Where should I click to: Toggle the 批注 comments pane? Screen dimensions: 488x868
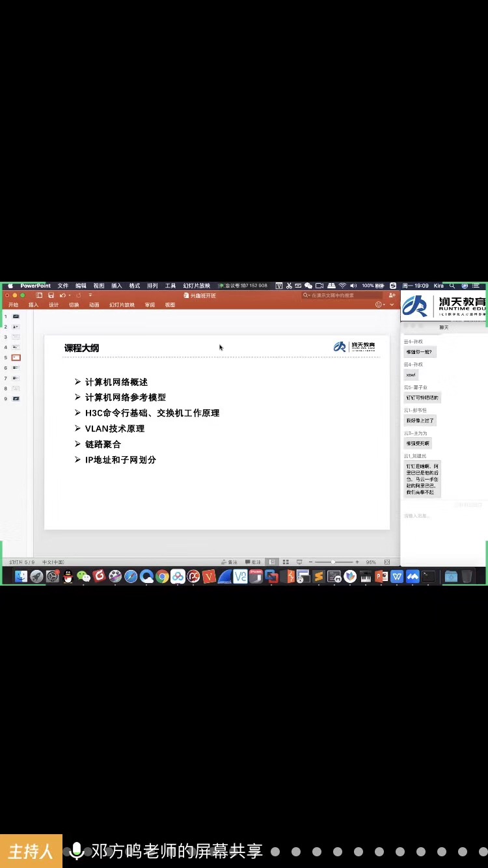pos(253,562)
